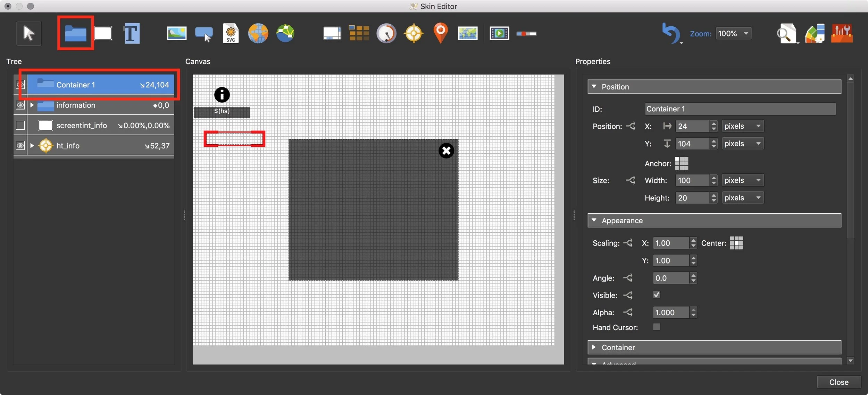Show the screentint_info element
The image size is (868, 395).
[20, 125]
